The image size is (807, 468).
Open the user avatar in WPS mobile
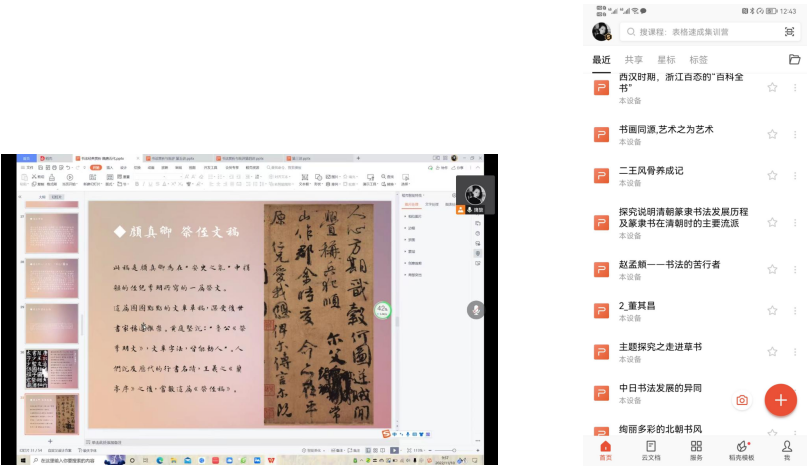(601, 32)
